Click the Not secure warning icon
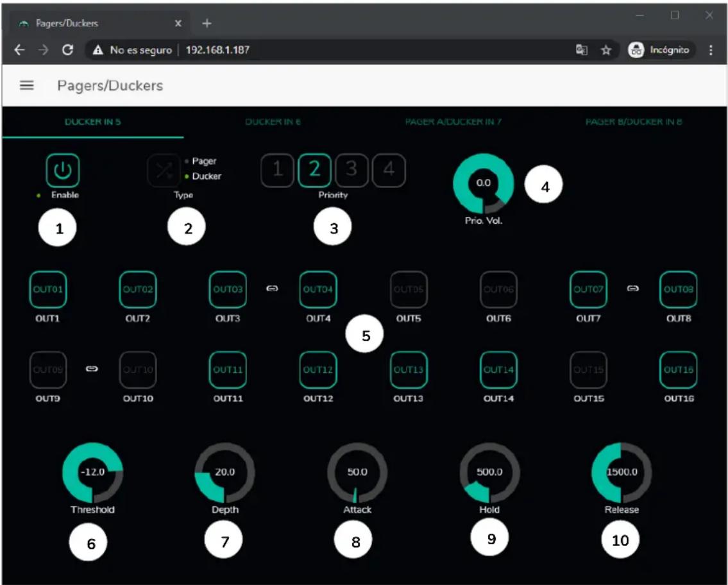This screenshot has width=728, height=585. 98,49
